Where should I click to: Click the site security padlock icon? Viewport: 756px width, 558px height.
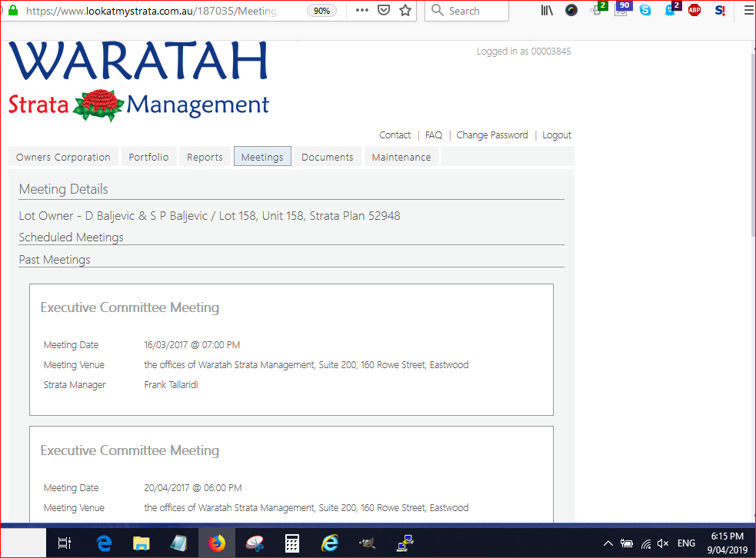(x=14, y=10)
